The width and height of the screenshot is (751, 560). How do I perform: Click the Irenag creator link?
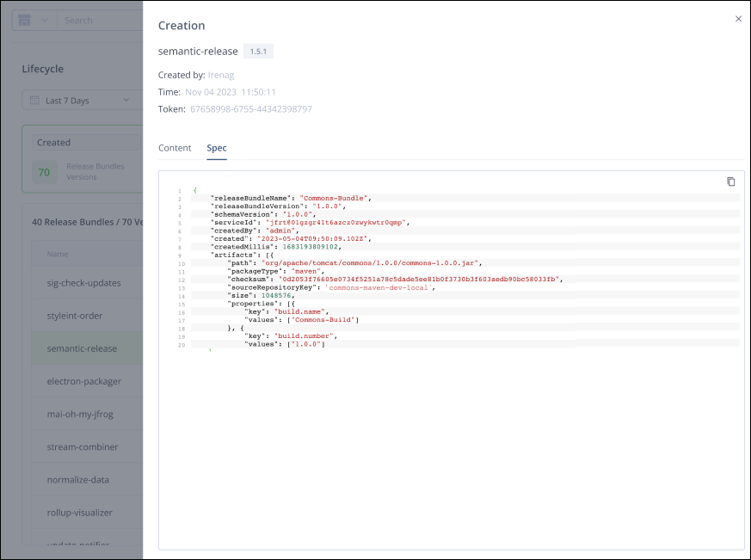[221, 75]
